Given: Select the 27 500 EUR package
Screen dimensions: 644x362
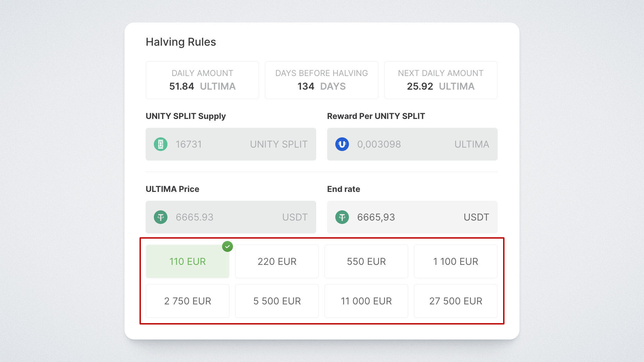Looking at the screenshot, I should point(456,301).
